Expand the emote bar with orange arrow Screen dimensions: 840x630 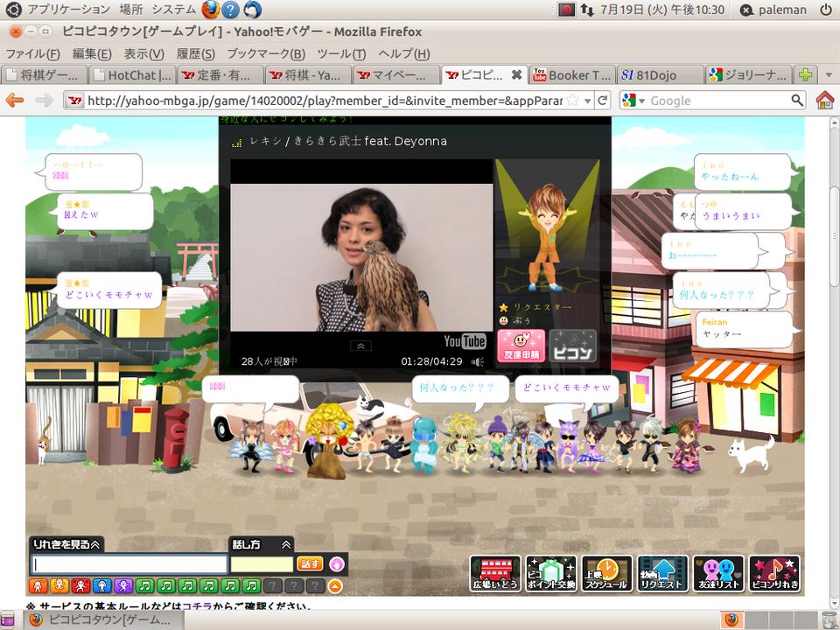(x=335, y=586)
